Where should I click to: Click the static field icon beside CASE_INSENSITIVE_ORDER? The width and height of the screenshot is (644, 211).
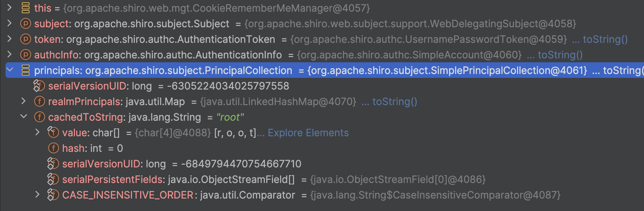coord(53,195)
